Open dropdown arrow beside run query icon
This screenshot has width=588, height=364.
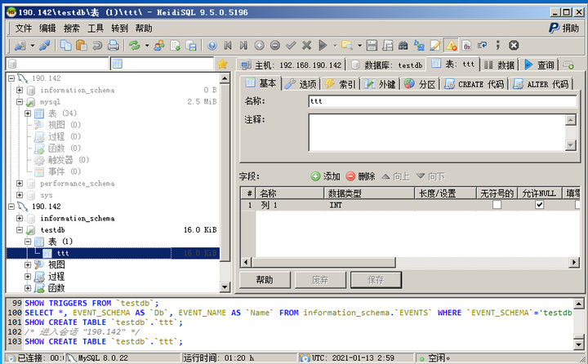coord(335,46)
